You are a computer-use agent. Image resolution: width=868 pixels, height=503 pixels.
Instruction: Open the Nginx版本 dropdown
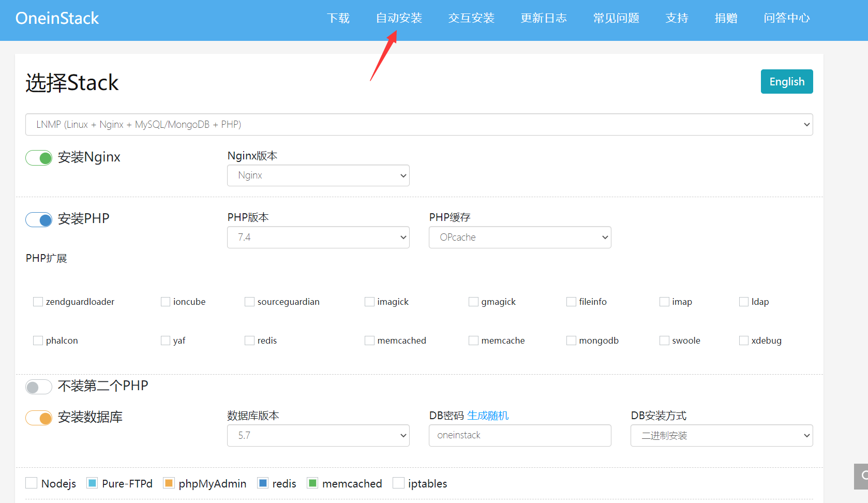point(318,175)
